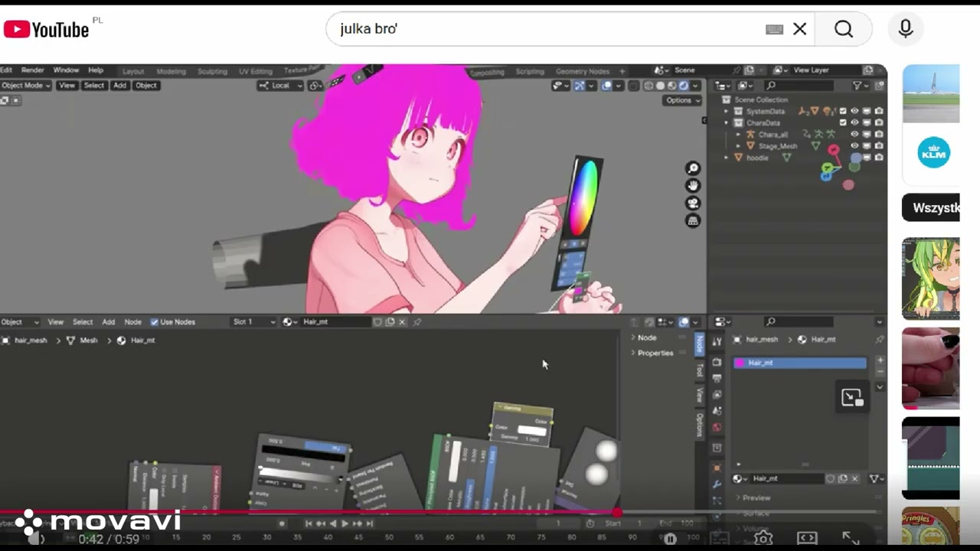Hide CharaData with its eye icon
Screen dimensions: 980x551
point(854,122)
